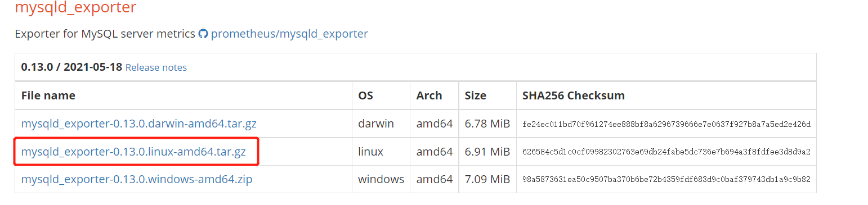
Task: Open the prometheus/mysqld_exporter repository link
Action: [x=289, y=34]
